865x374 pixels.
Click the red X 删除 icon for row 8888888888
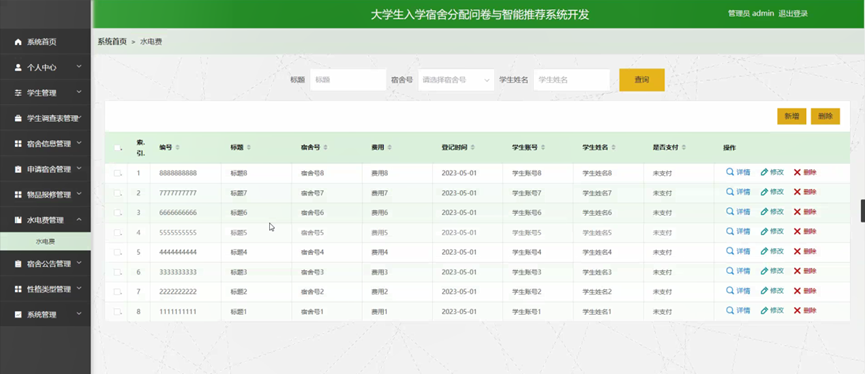(797, 172)
